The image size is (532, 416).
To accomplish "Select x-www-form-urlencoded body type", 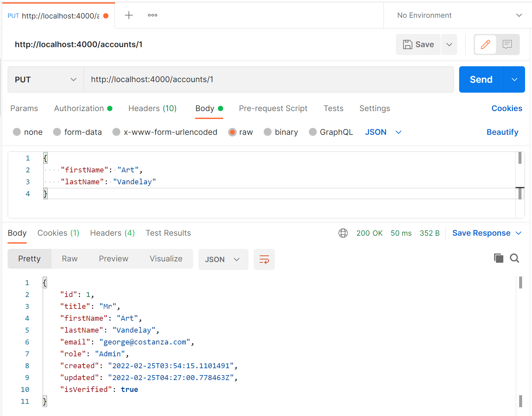I will point(165,132).
